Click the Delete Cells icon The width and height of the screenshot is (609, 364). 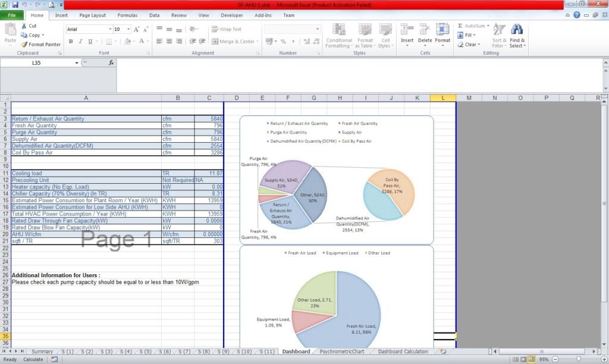pos(425,30)
